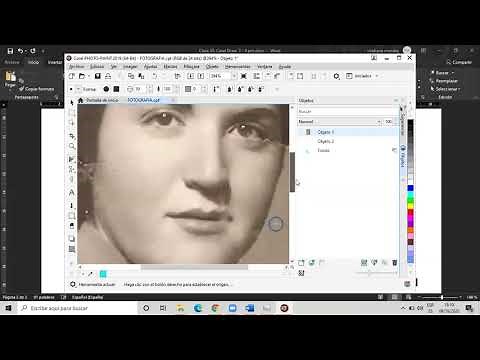480x360 pixels.
Task: Open the Iniciador launcher dropdown
Action: [x=377, y=76]
